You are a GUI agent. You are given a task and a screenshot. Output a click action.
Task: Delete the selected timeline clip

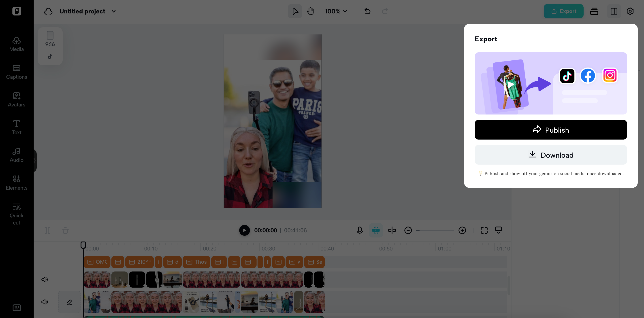click(x=65, y=230)
